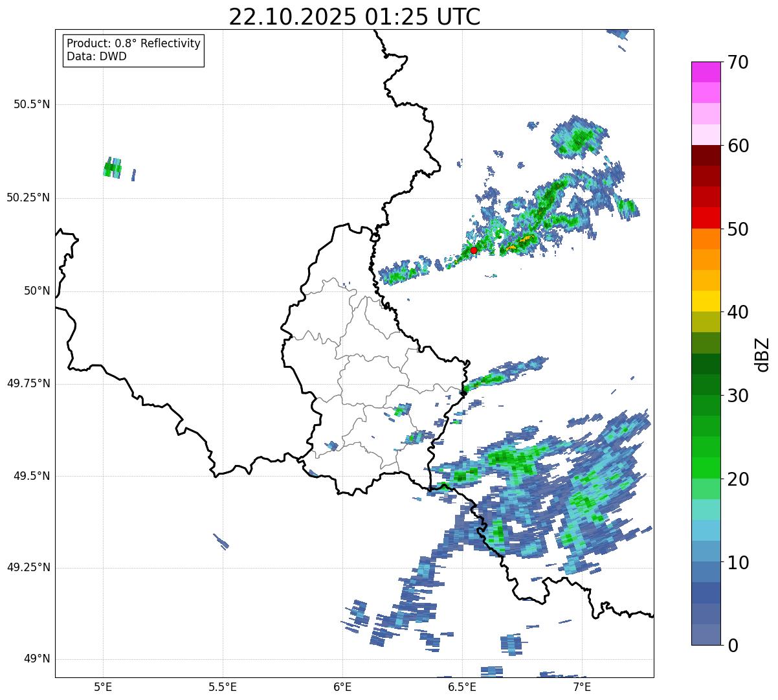Click the Product: 0.8° Reflectivity label
The image size is (778, 700).
point(134,43)
